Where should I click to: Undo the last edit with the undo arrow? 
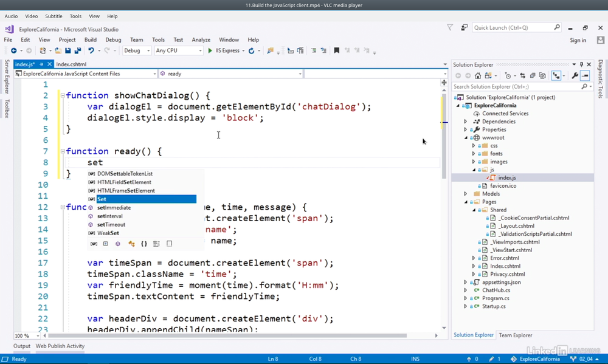[91, 51]
